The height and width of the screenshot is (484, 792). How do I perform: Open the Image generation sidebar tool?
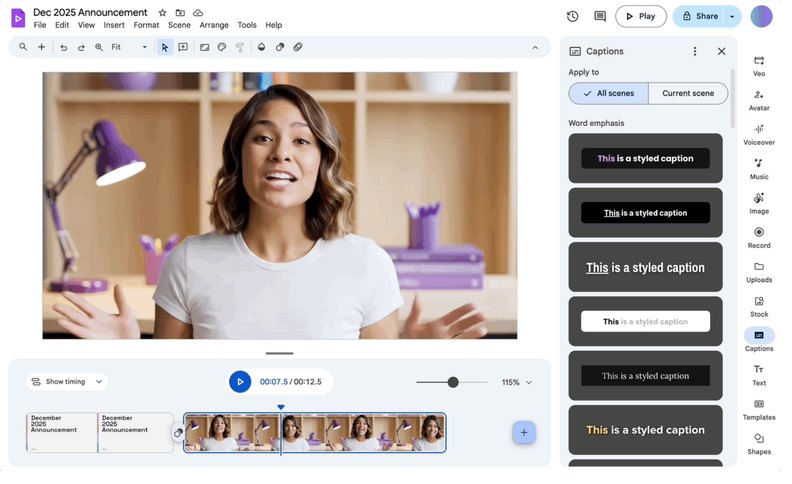[759, 203]
